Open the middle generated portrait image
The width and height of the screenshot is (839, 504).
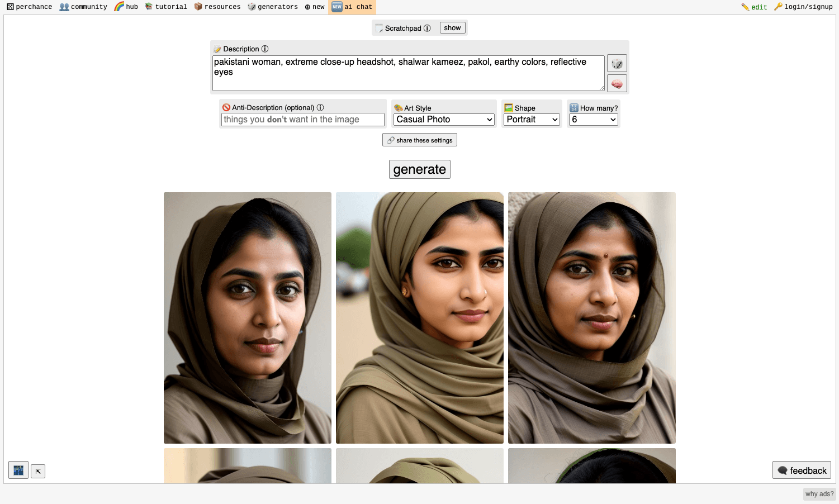pos(419,317)
